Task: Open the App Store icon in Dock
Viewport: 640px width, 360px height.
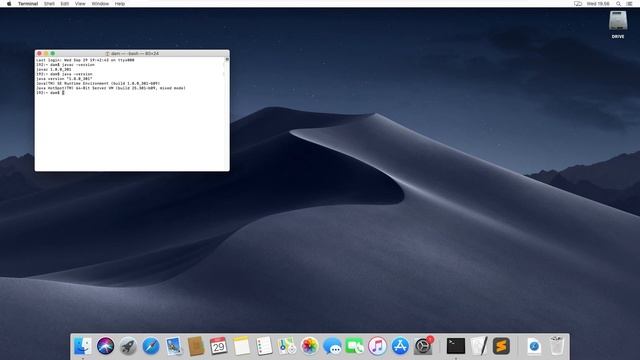Action: click(x=400, y=346)
